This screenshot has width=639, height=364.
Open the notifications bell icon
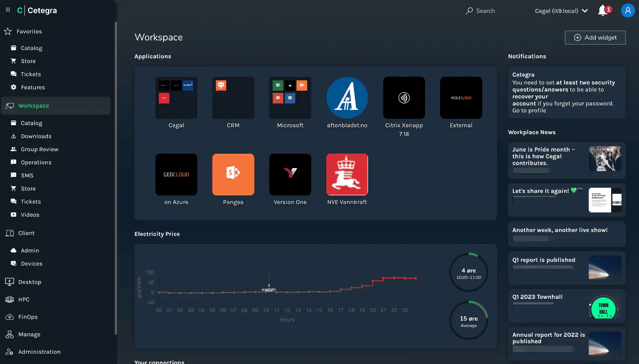tap(603, 11)
